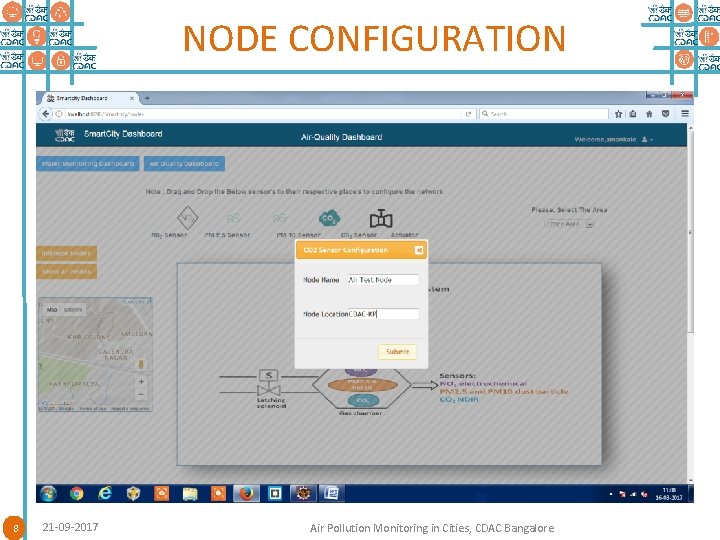This screenshot has width=720, height=540.
Task: Click the browser address bar
Action: pos(262,114)
